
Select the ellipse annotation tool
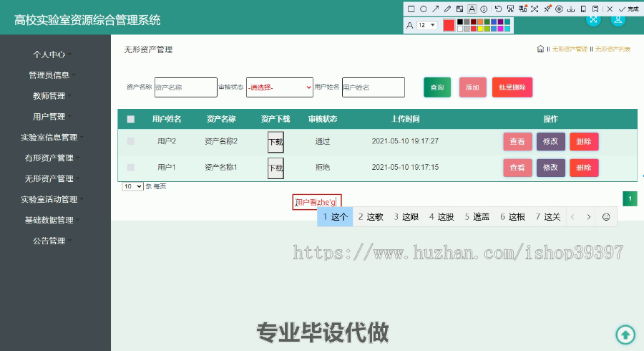click(x=423, y=9)
